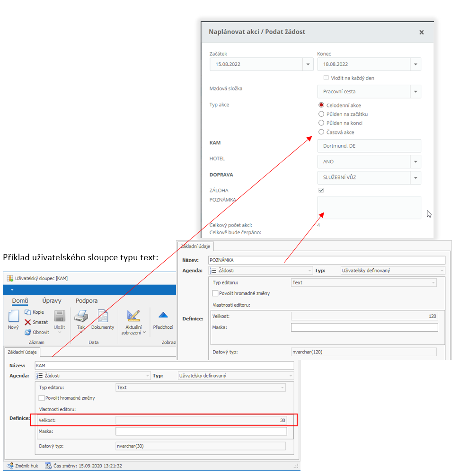Click Aktuální zobrazení icon
This screenshot has height=476, width=459.
pyautogui.click(x=133, y=316)
